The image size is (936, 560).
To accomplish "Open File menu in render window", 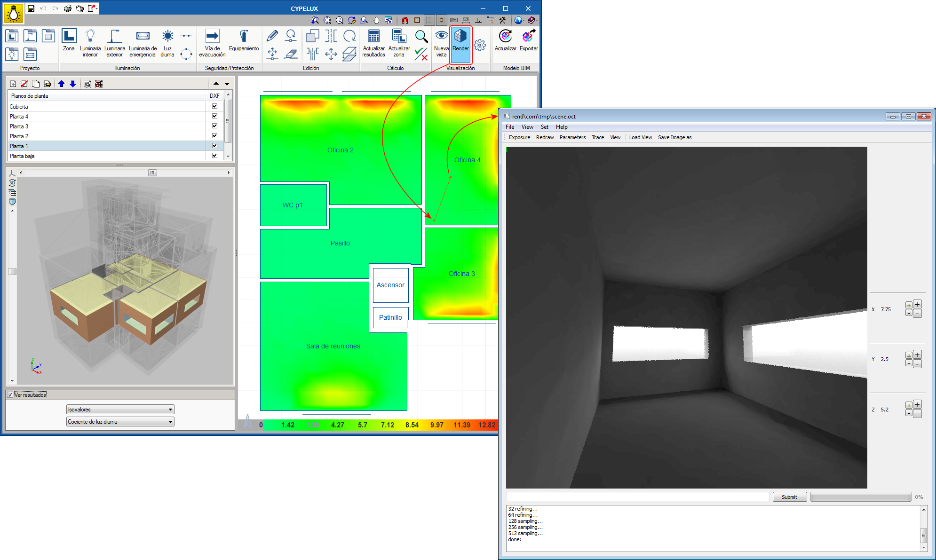I will pyautogui.click(x=510, y=127).
